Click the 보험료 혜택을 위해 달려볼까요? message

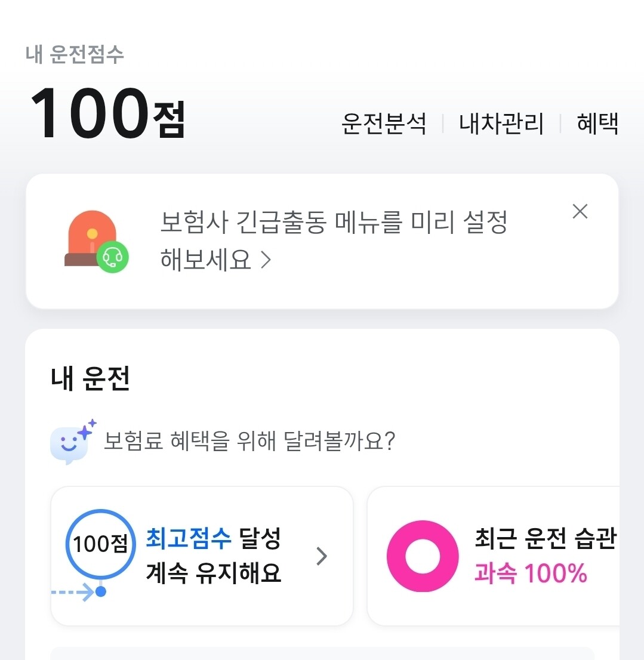click(249, 442)
